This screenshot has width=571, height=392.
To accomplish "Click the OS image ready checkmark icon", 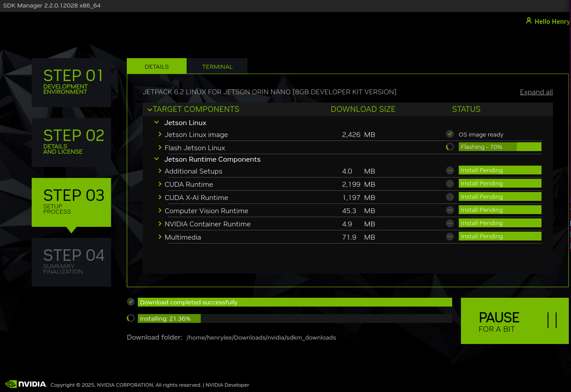I will coord(449,134).
